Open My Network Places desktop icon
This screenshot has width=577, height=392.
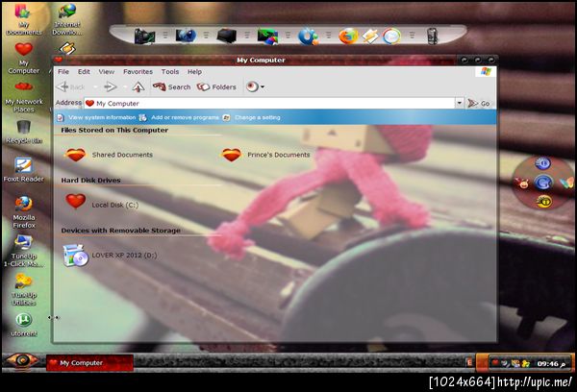click(x=23, y=97)
